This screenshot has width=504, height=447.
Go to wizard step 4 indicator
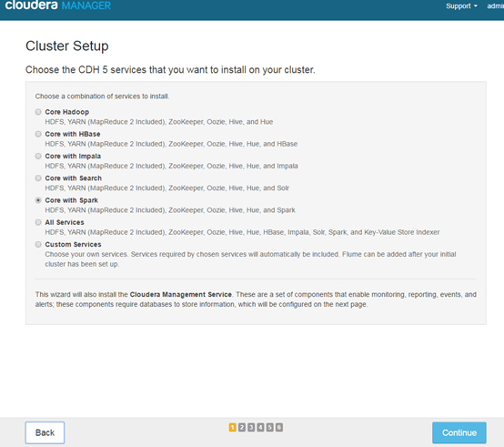[x=260, y=427]
